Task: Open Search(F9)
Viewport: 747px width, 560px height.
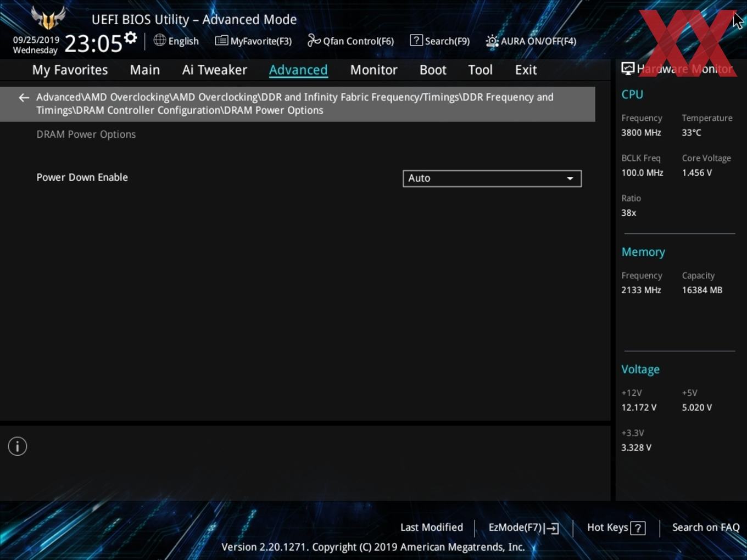Action: coord(440,41)
